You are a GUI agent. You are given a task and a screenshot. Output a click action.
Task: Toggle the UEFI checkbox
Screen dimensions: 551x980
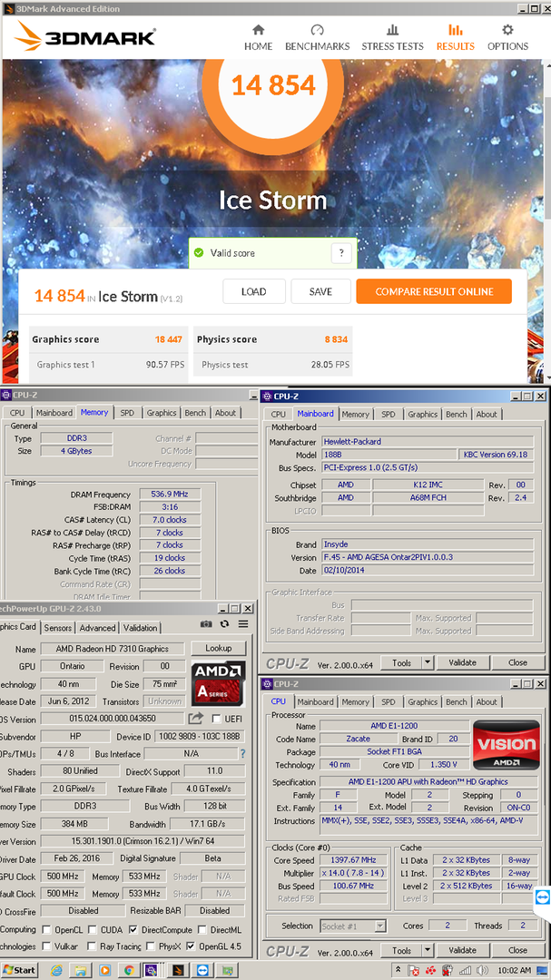[216, 719]
